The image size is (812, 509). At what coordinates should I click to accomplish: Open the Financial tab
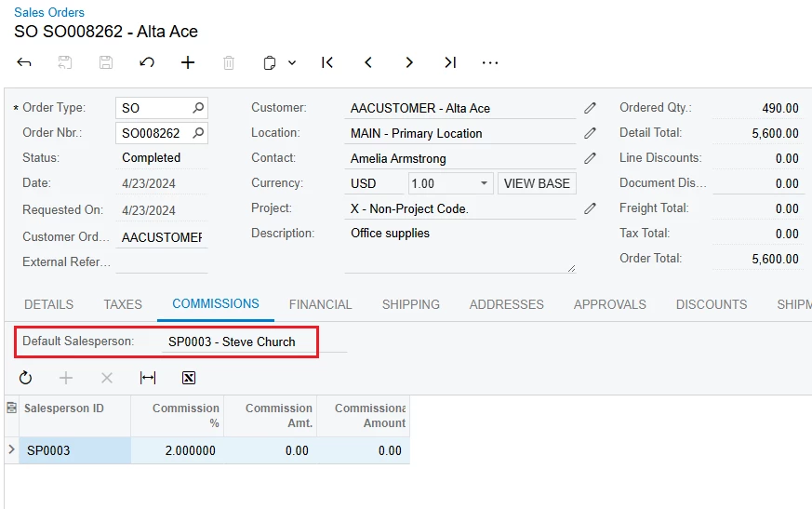point(320,304)
